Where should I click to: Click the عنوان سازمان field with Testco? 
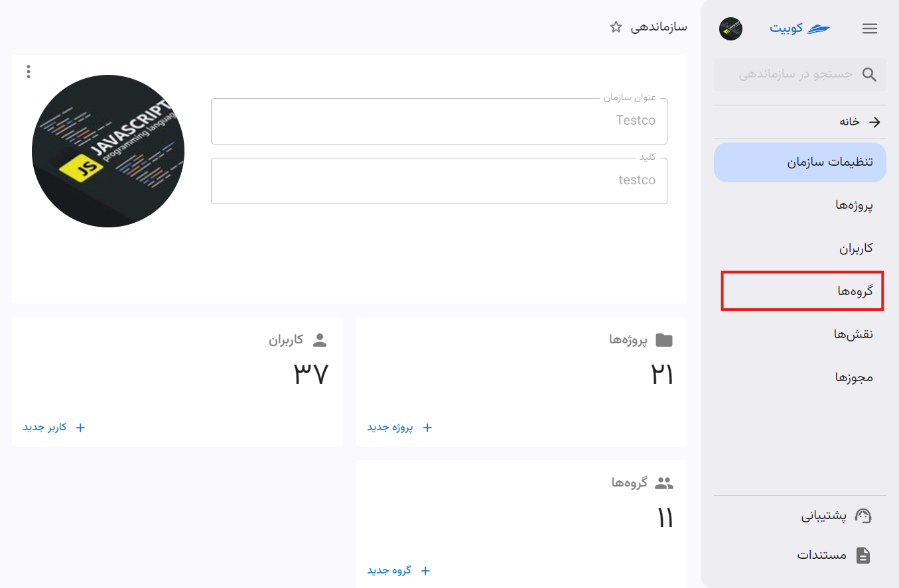point(439,121)
